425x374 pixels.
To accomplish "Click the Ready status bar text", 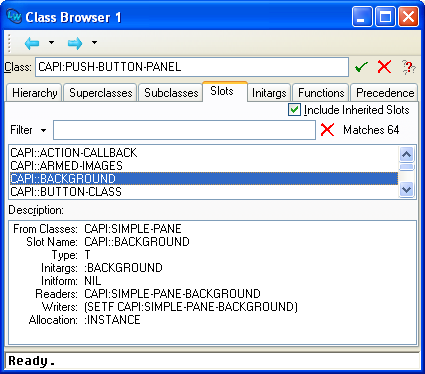I will [x=31, y=361].
